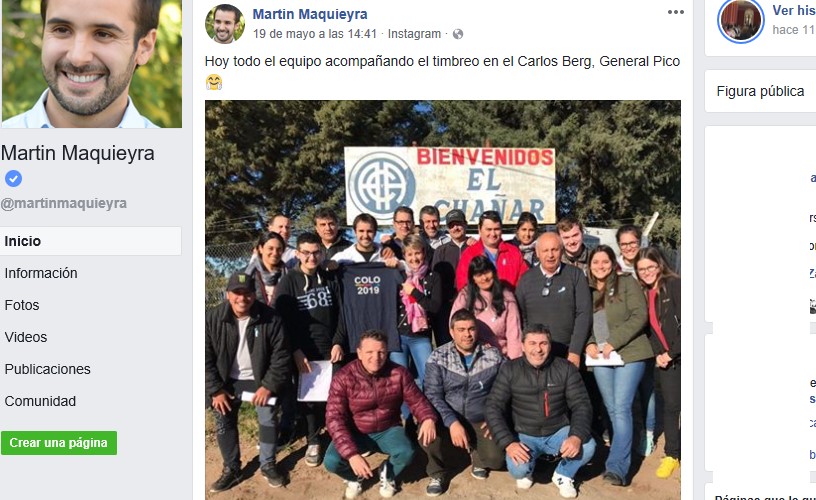
Task: Open the large profile picture
Action: [92, 63]
